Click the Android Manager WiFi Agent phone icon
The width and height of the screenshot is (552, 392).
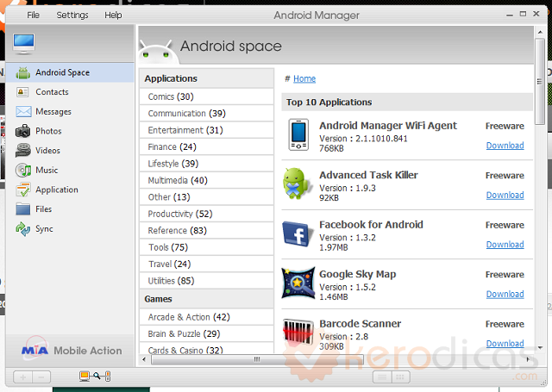(298, 134)
